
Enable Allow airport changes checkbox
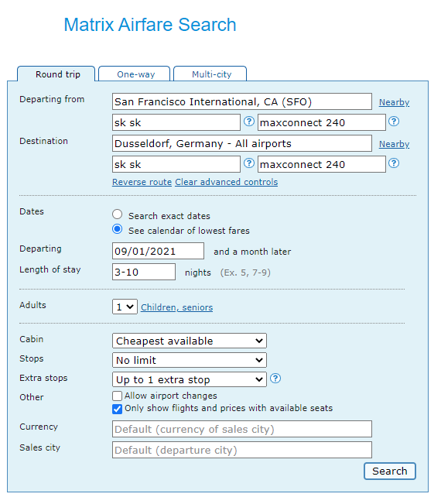118,396
